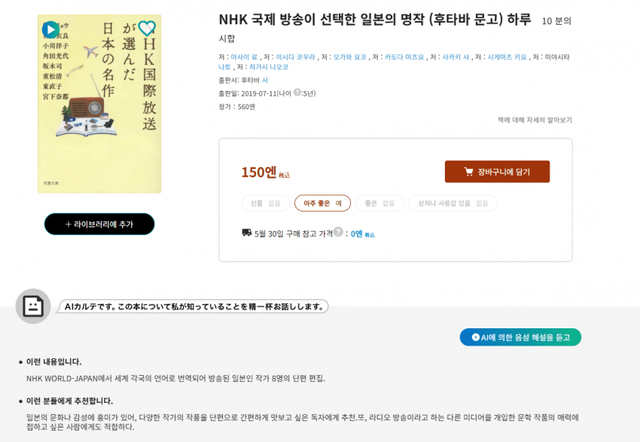The height and width of the screenshot is (442, 640).
Task: Click the AI karte document icon
Action: (x=33, y=306)
